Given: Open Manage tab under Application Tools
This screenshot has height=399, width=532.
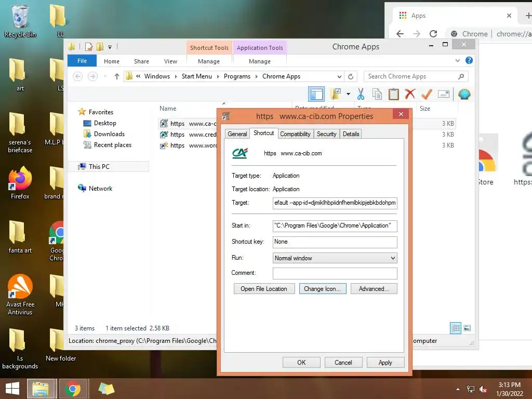Looking at the screenshot, I should pyautogui.click(x=260, y=61).
